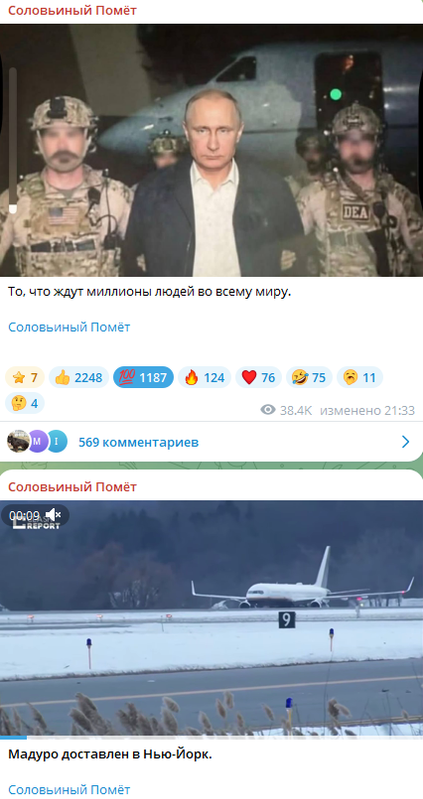Image resolution: width=423 pixels, height=799 pixels.
Task: Click the star reaction with 7
Action: 25,378
